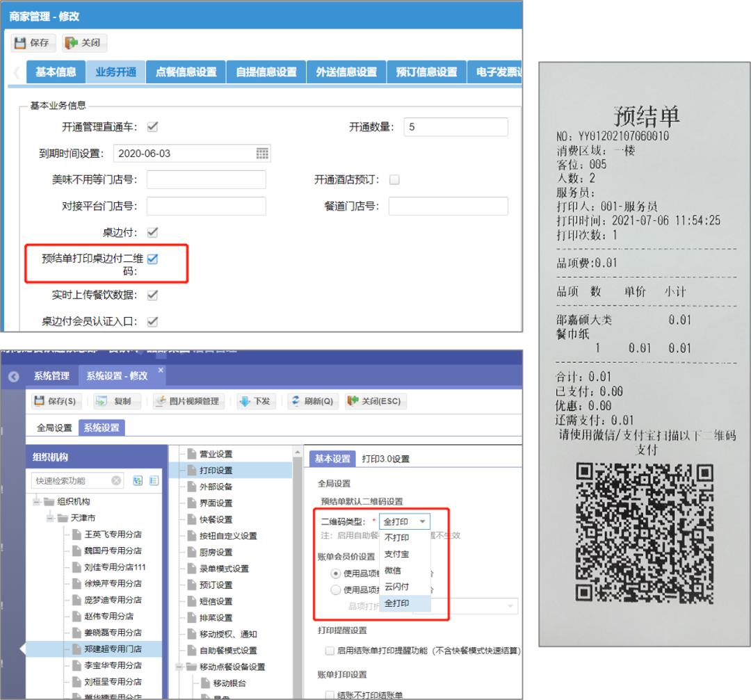Open 厨房设置 in the settings list
Viewport: 751px width, 700px height.
point(216,552)
